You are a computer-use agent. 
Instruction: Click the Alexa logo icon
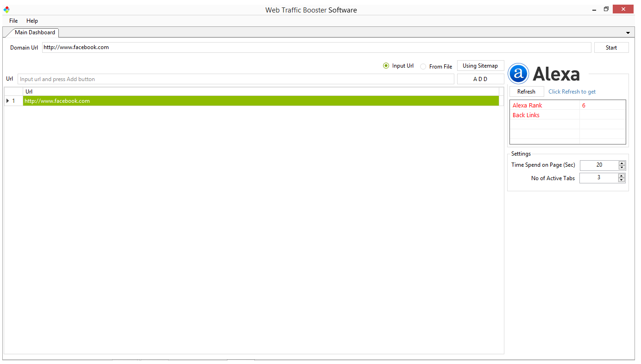(x=518, y=74)
